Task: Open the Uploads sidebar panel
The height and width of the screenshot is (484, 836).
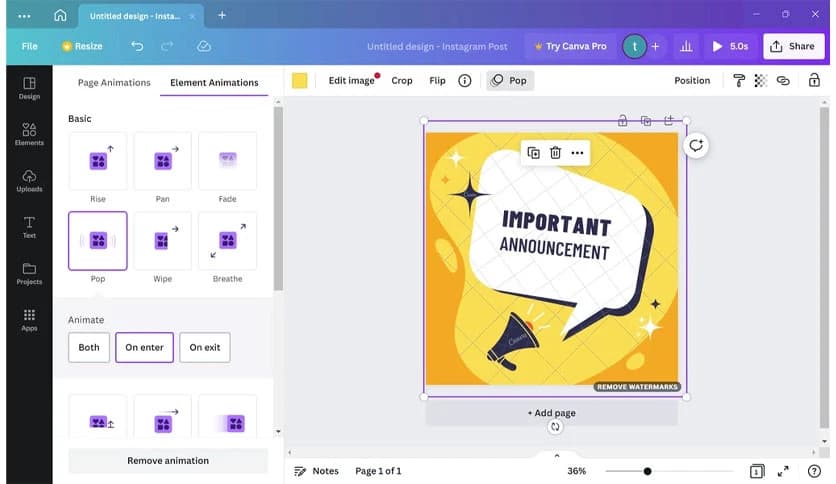Action: (x=29, y=181)
